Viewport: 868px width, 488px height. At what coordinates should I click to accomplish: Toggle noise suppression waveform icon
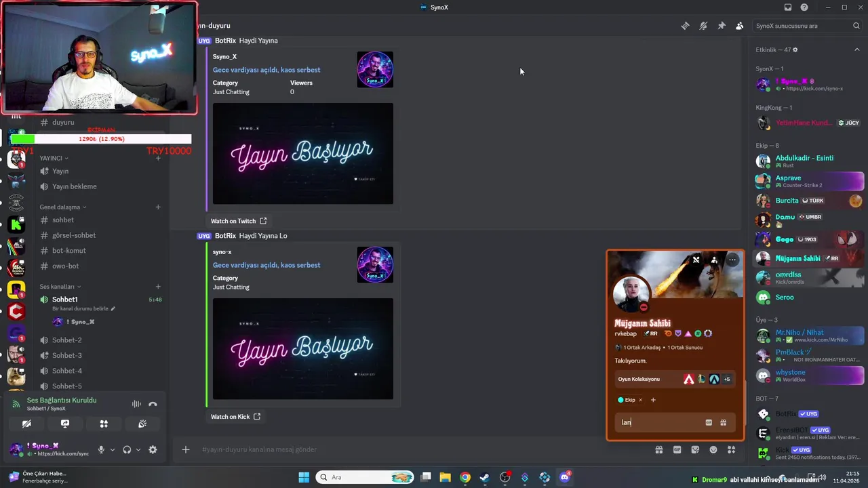click(x=136, y=404)
